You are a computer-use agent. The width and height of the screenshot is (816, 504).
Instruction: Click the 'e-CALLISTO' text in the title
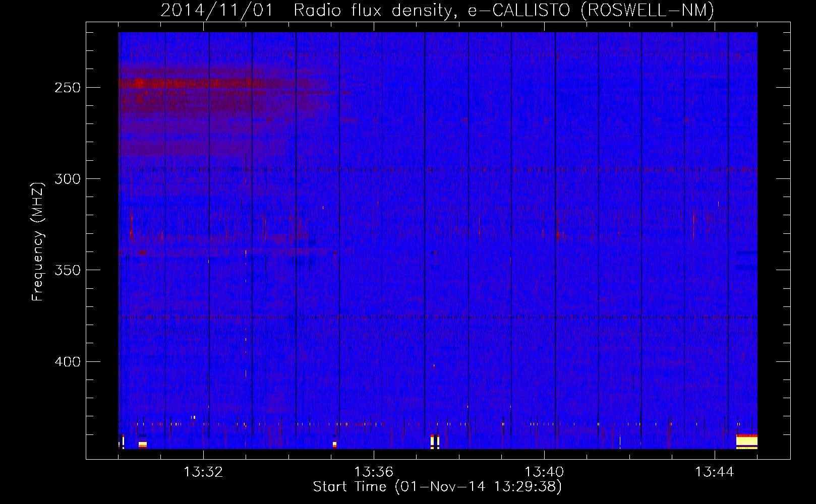(x=519, y=10)
